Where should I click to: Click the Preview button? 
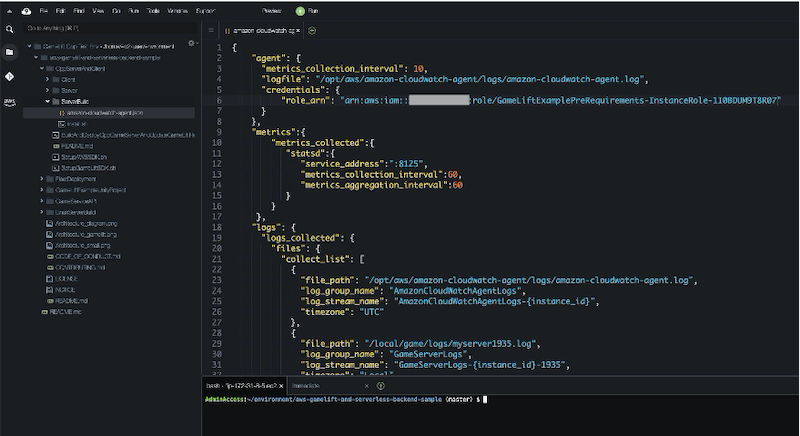(x=271, y=11)
